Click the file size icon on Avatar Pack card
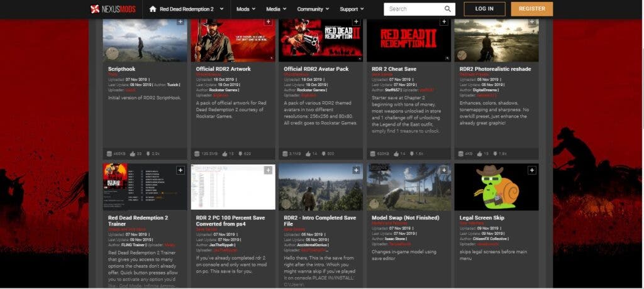Image resolution: width=644 pixels, height=289 pixels. tap(285, 153)
